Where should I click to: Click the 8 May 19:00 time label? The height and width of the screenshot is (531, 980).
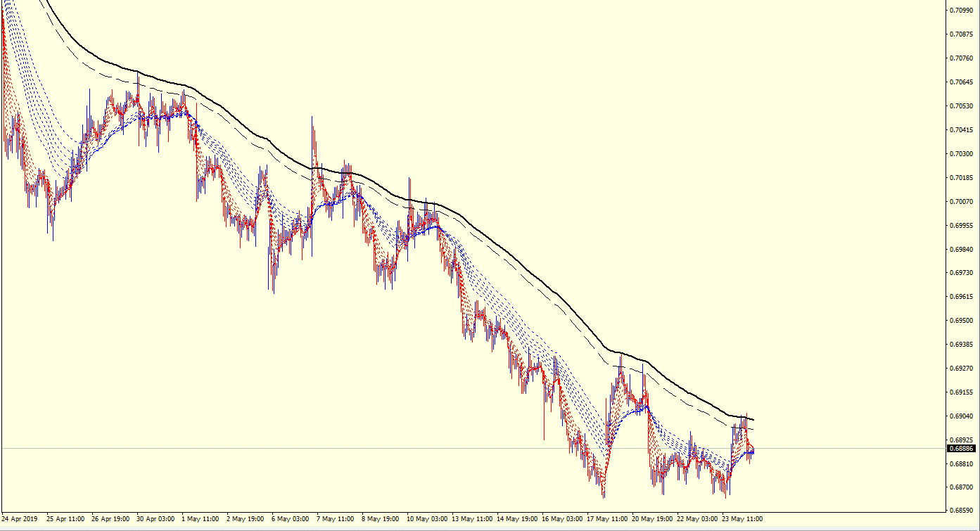381,519
